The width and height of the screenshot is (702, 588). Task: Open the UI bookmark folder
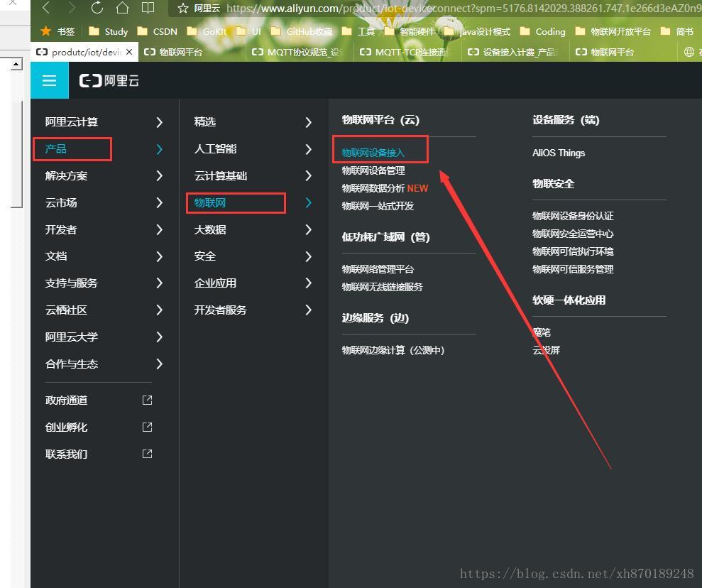248,31
